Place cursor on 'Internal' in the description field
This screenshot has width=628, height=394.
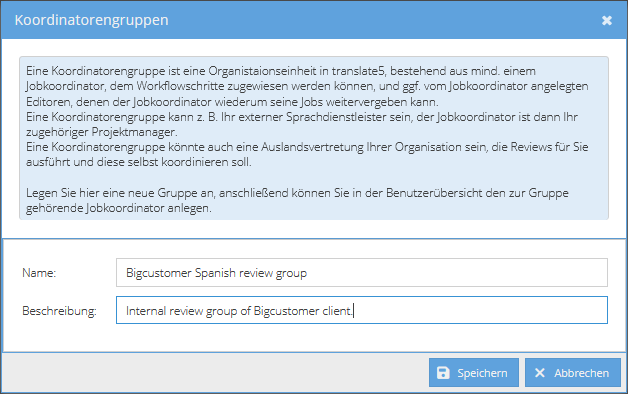pos(145,311)
